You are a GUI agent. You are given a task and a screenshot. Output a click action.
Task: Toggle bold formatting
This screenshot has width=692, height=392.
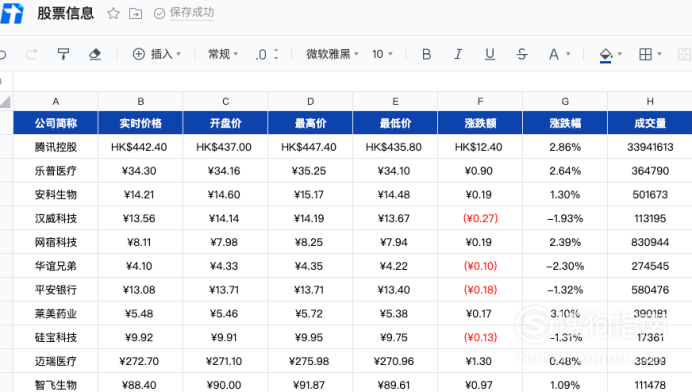click(426, 54)
